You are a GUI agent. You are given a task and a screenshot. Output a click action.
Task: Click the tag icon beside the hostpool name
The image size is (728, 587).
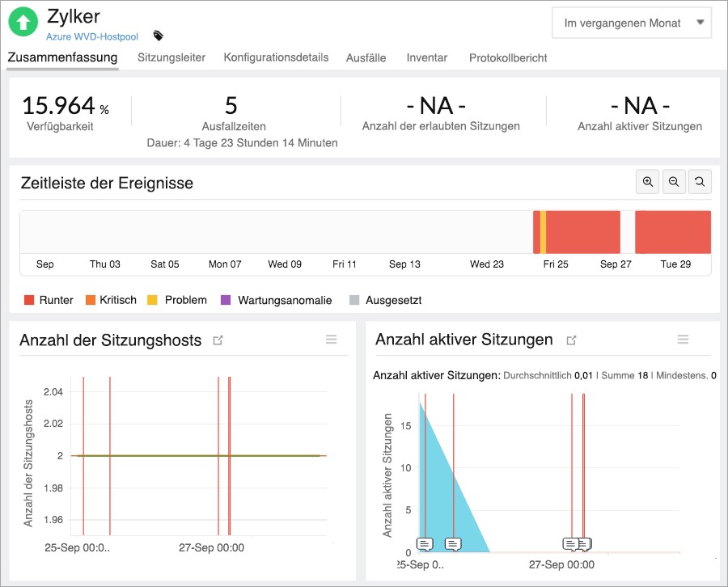[158, 36]
